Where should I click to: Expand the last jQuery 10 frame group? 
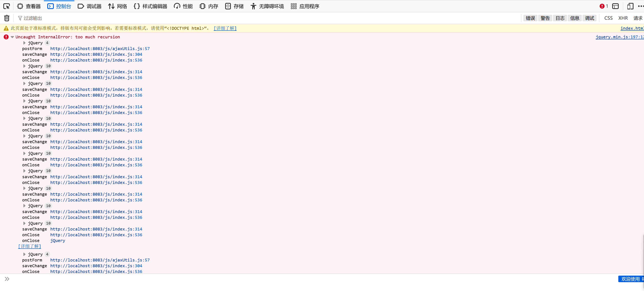click(x=24, y=223)
